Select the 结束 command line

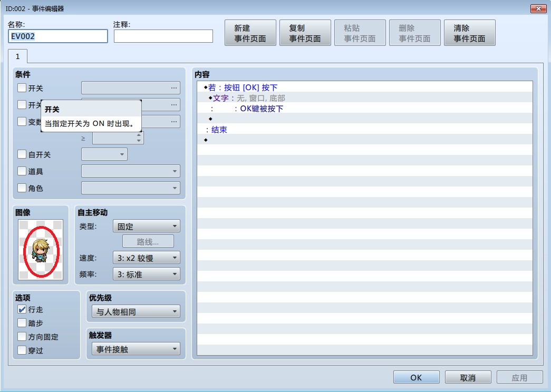coord(365,129)
